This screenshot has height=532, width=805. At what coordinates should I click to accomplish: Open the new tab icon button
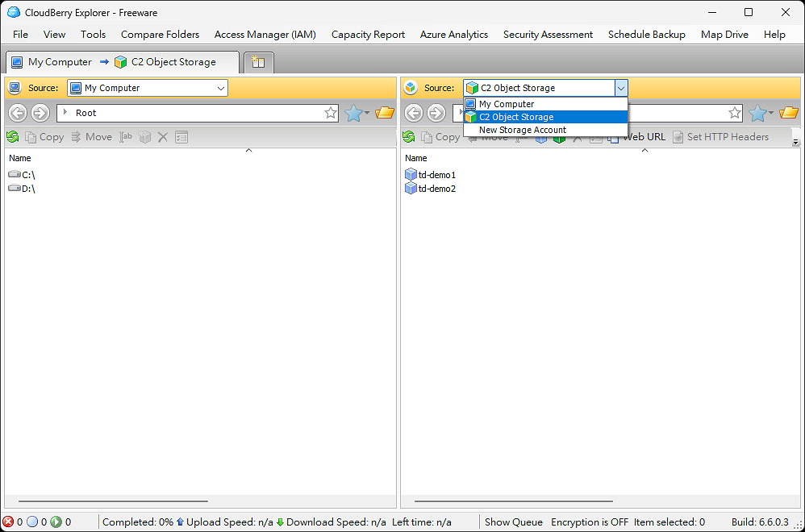click(x=258, y=62)
